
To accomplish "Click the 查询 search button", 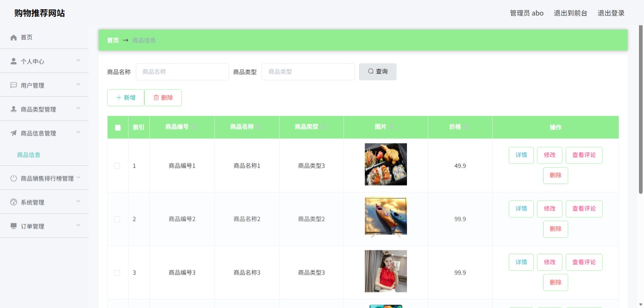I will click(x=378, y=72).
